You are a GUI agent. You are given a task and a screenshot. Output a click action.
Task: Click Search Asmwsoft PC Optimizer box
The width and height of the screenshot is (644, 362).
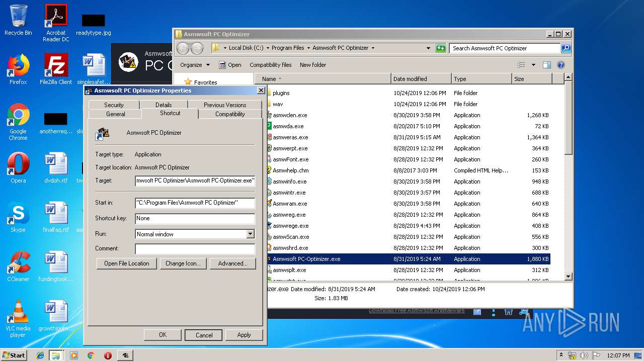click(505, 48)
